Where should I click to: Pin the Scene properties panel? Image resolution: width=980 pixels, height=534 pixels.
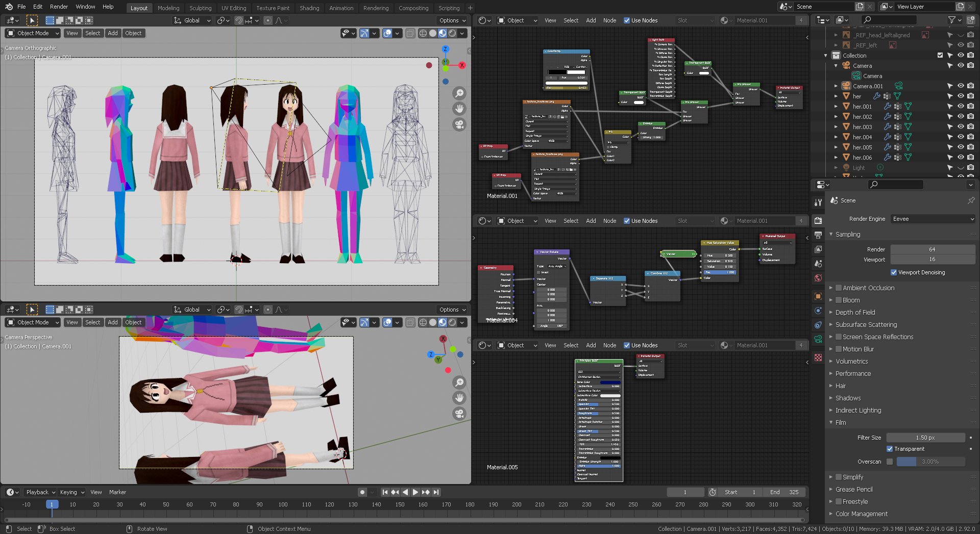tap(971, 200)
